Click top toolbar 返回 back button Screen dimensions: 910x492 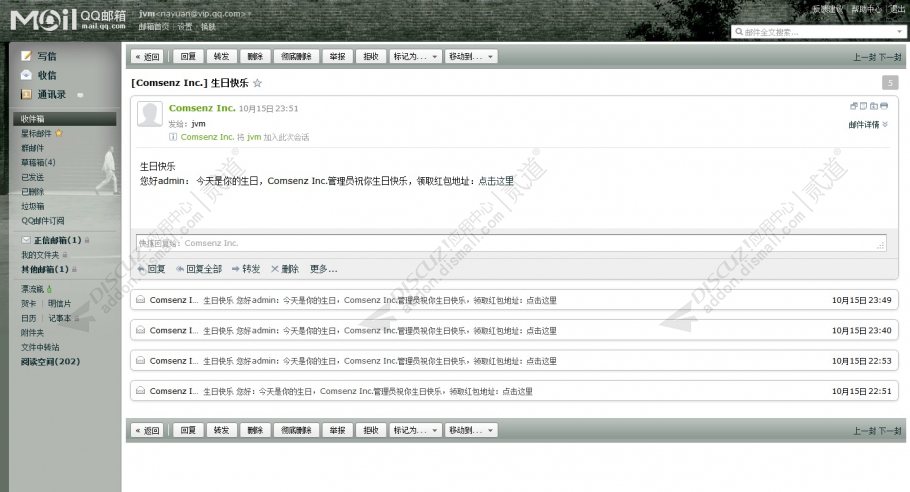click(x=147, y=56)
